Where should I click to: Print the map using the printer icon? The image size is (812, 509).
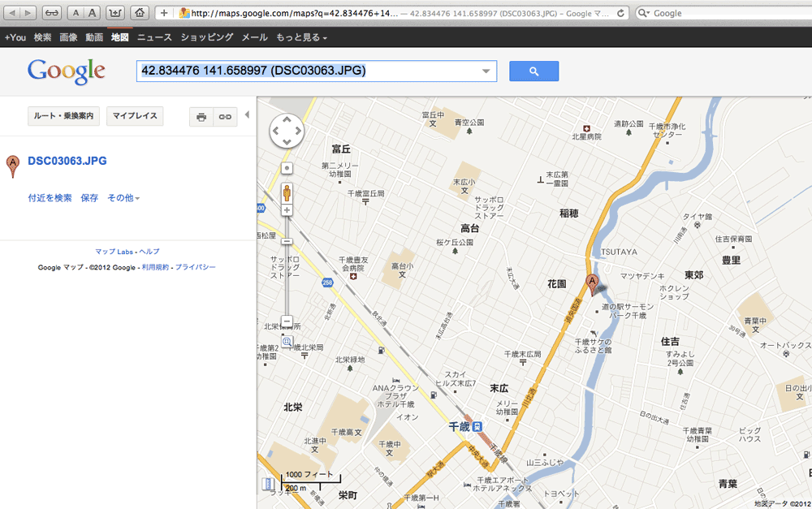tap(201, 117)
